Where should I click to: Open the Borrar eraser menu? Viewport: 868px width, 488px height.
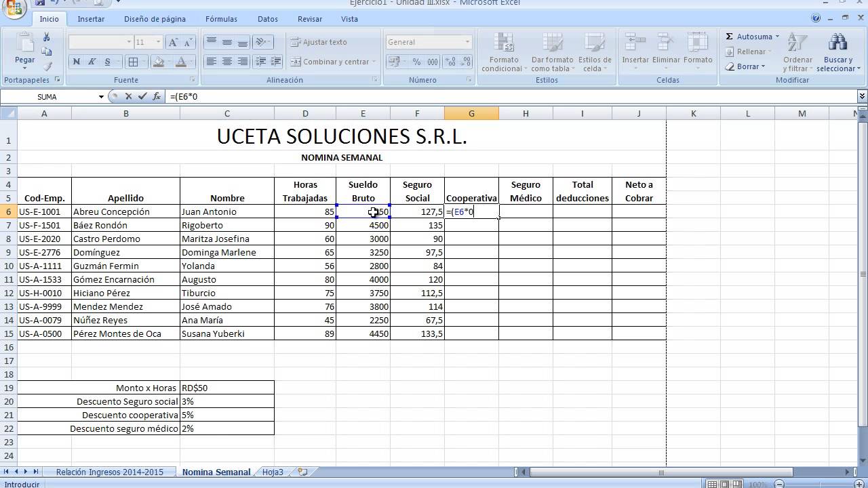pyautogui.click(x=745, y=66)
